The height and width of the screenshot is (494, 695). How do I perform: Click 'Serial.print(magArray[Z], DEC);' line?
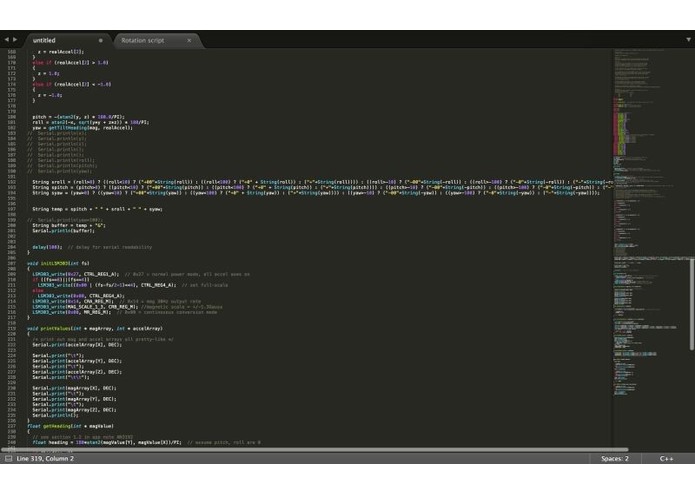74,410
